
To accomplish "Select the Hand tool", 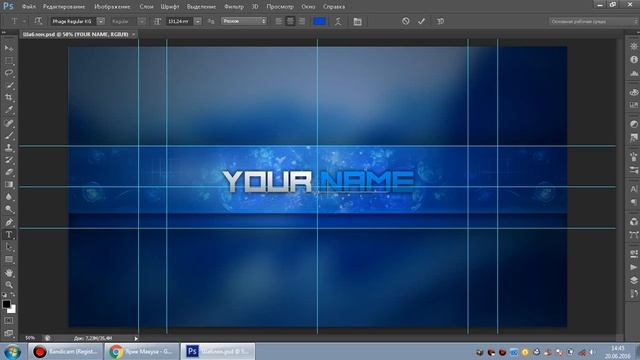I will [9, 272].
